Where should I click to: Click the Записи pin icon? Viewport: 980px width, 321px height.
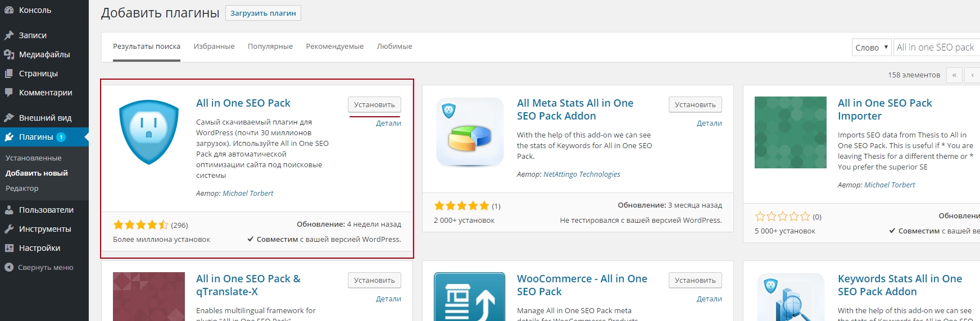pyautogui.click(x=9, y=35)
